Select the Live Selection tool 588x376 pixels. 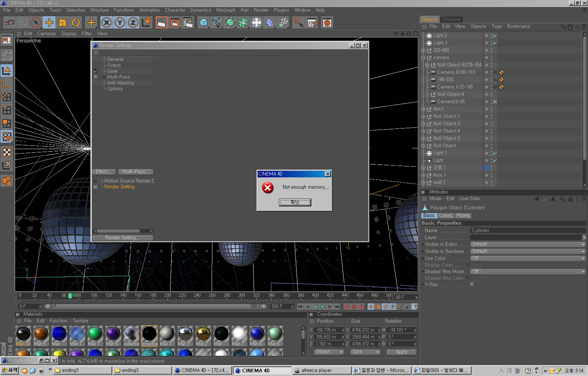(x=36, y=23)
